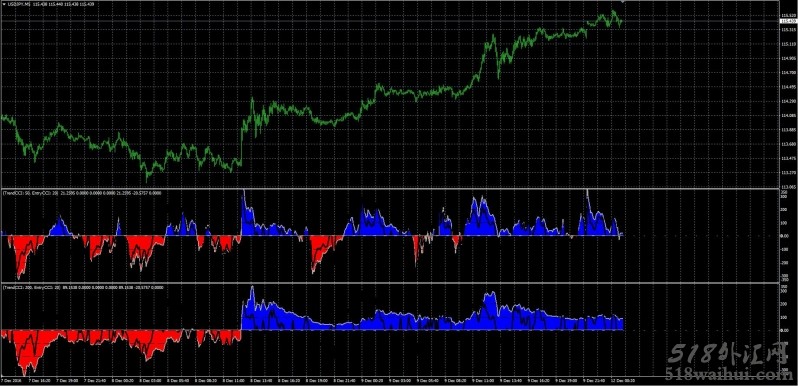798x386 pixels.
Task: Click the green price line's lowest dip
Action: tap(147, 178)
